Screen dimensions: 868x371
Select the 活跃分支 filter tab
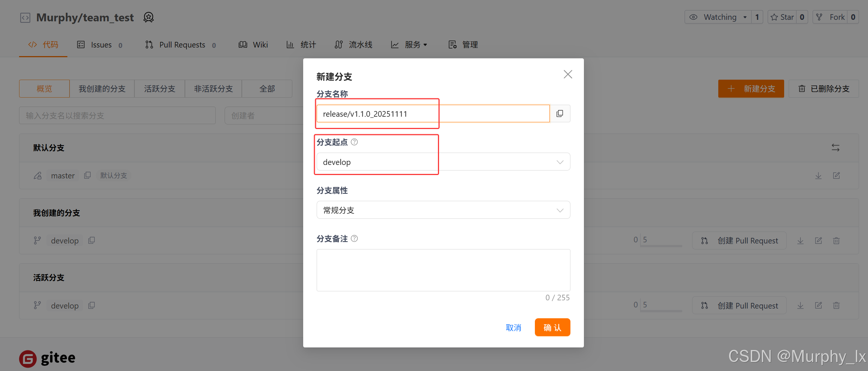tap(159, 89)
